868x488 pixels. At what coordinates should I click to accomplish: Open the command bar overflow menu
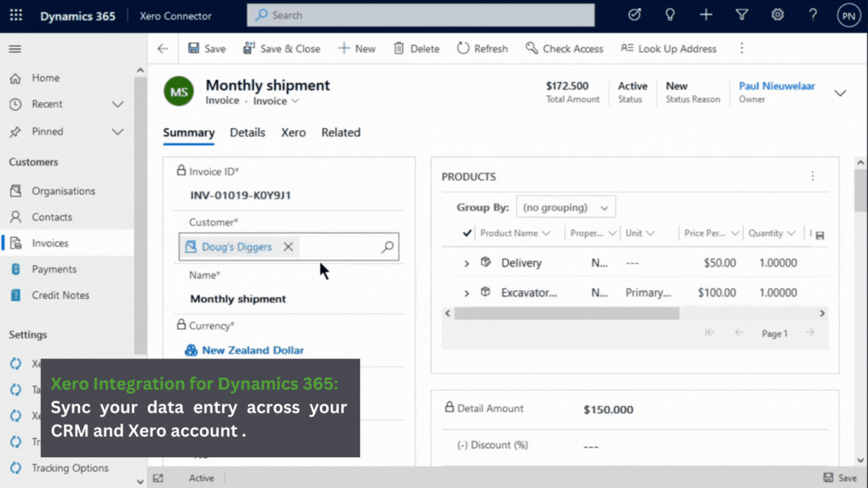click(741, 49)
